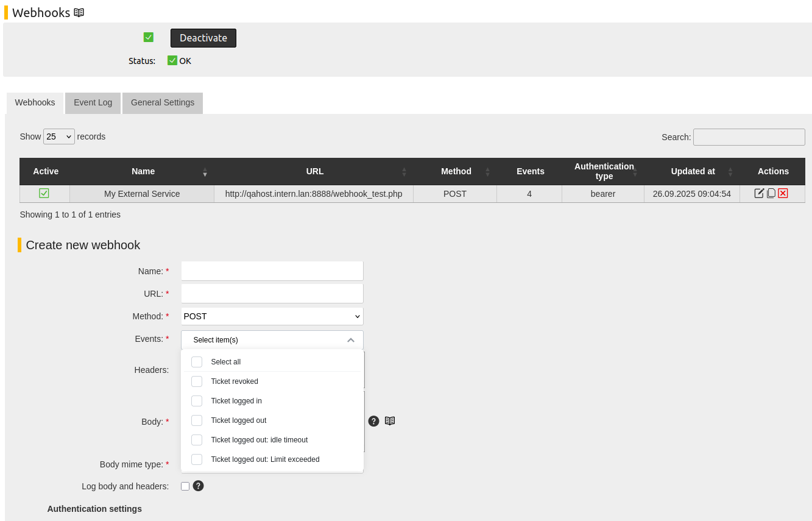812x521 pixels.
Task: Check the Select all events checkbox
Action: (x=197, y=362)
